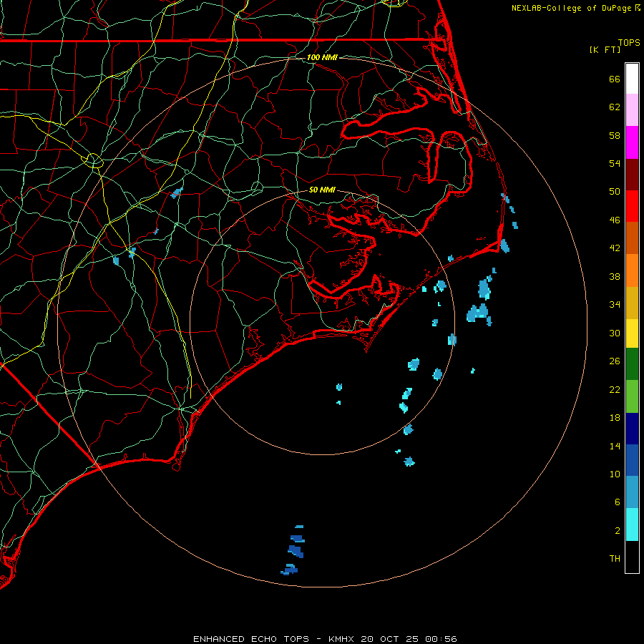Click the dark green 30 kft swatch
The width and height of the screenshot is (644, 644).
pos(632,364)
